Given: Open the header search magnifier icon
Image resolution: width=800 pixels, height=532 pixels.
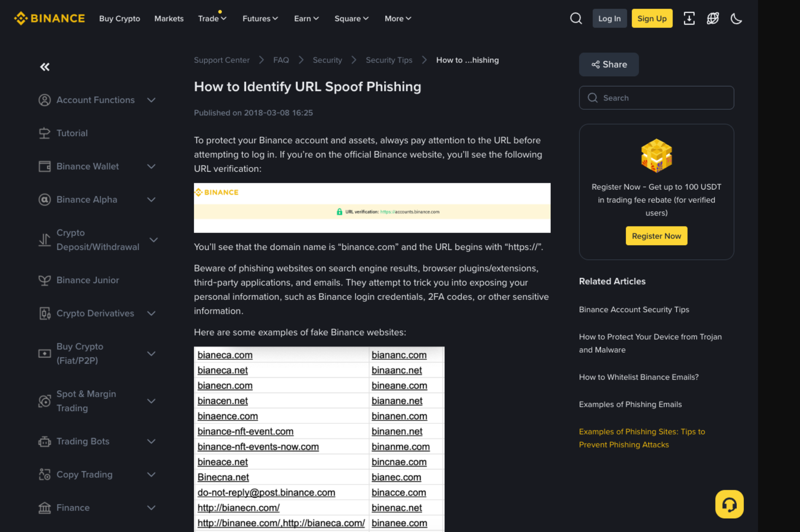Looking at the screenshot, I should pyautogui.click(x=576, y=18).
